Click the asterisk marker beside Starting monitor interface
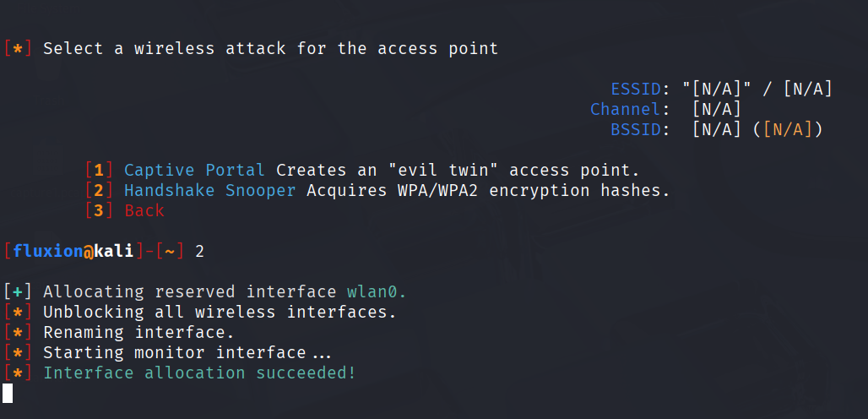 tap(19, 352)
